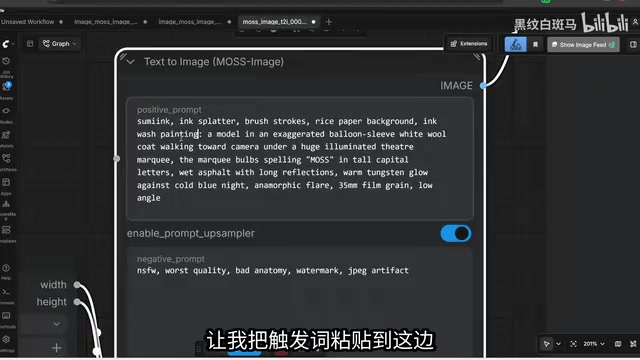640x360 pixels.
Task: Click the Text to Image (MOSS-Image) title
Action: (214, 62)
